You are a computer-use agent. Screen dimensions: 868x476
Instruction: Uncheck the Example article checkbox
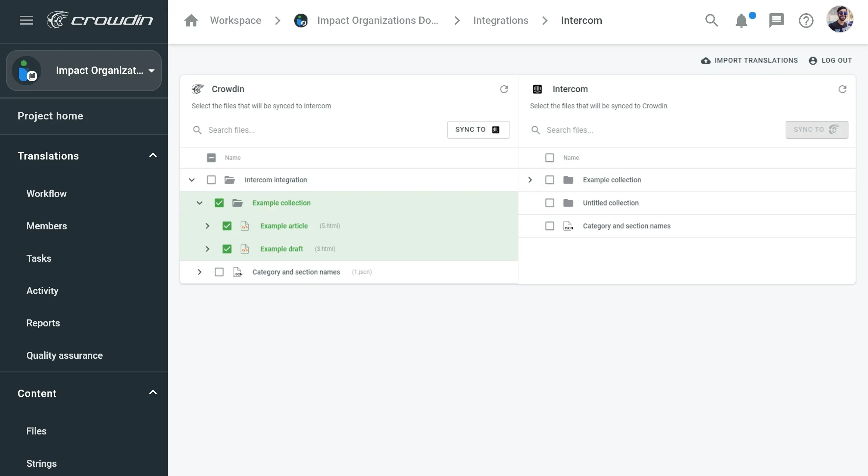pos(227,226)
